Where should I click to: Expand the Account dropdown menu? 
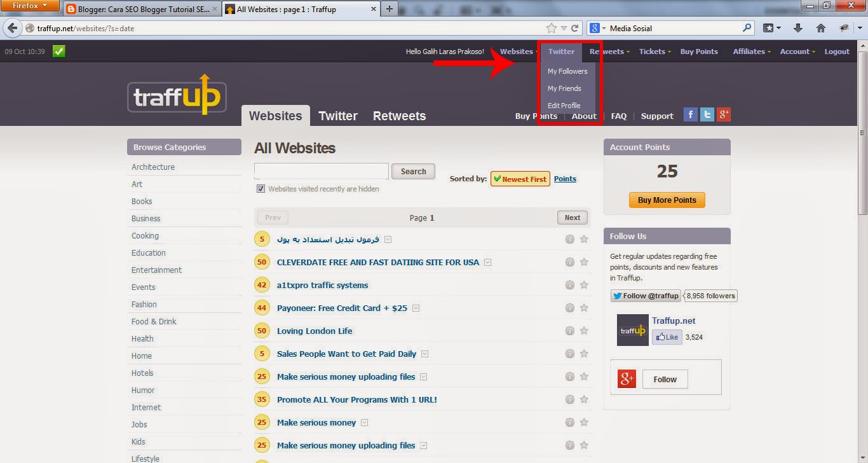[797, 52]
